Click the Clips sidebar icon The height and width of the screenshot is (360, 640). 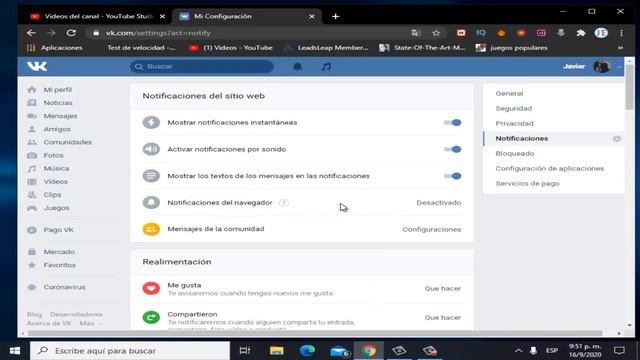32,195
